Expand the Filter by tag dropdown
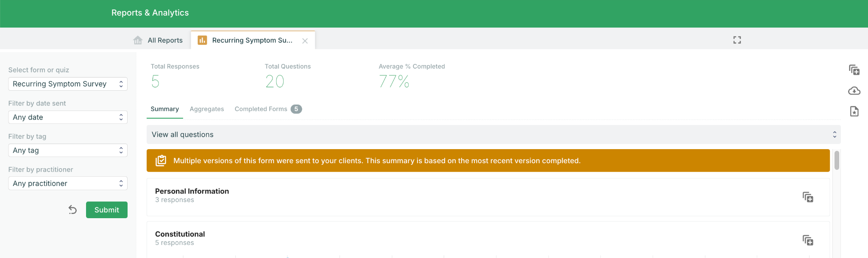Image resolution: width=868 pixels, height=258 pixels. point(68,150)
